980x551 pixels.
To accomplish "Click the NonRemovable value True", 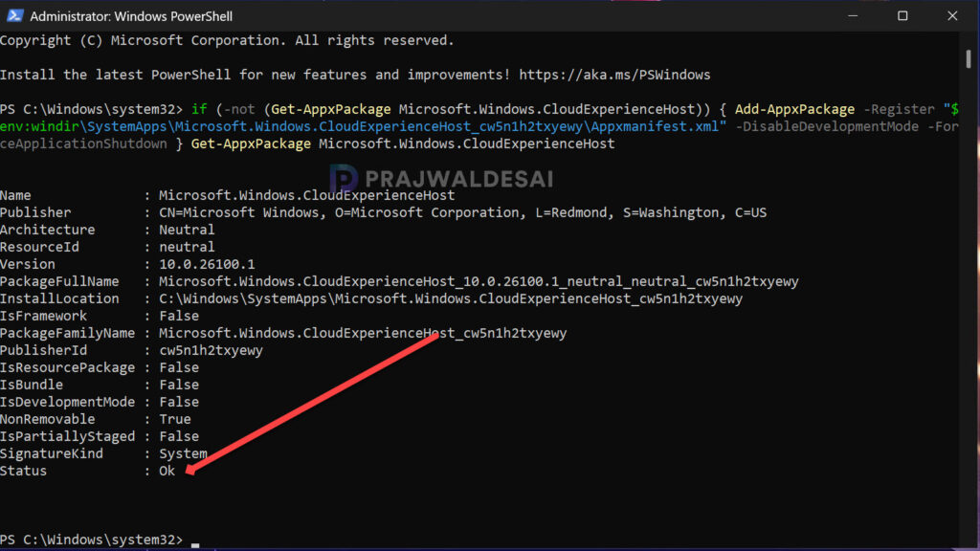I will 175,419.
